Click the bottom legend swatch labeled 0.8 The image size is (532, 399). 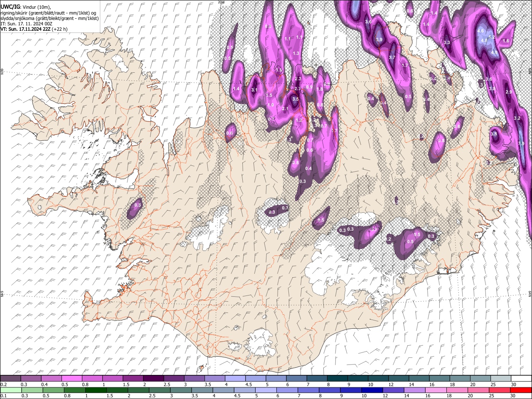click(74, 390)
